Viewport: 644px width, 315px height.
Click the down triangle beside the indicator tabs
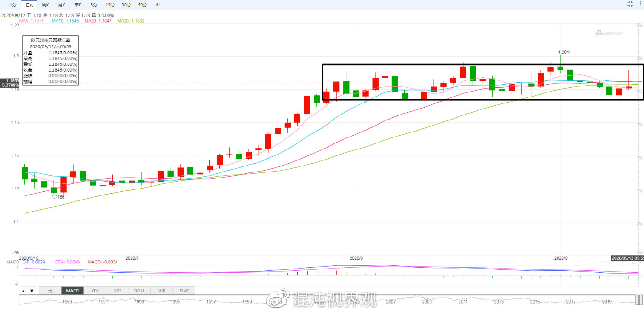pyautogui.click(x=31, y=291)
